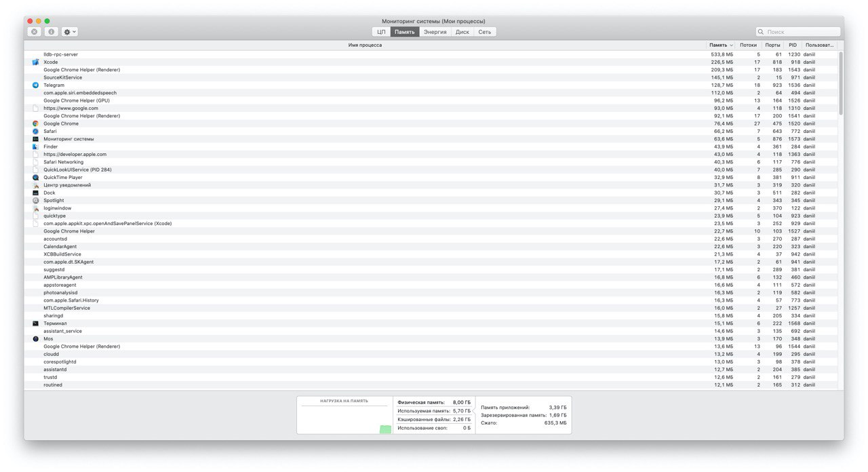Select the lldb-rpc-server process row
Viewport: 868px width, 472px height.
coord(431,54)
